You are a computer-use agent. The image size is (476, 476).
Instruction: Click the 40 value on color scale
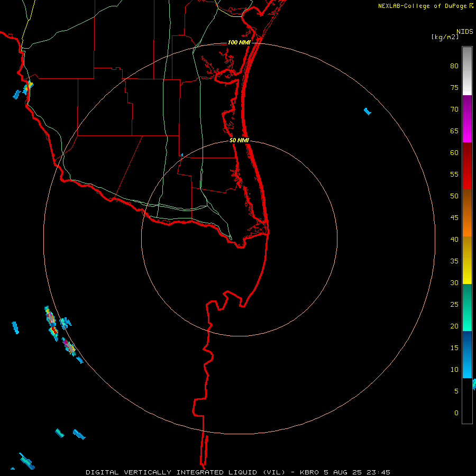tap(454, 239)
